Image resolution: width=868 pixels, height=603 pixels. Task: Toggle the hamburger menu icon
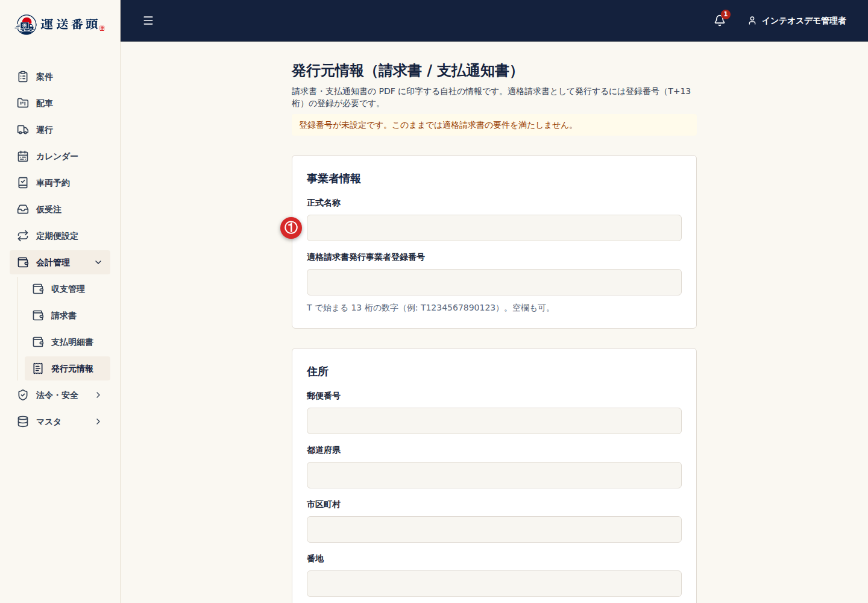[148, 21]
